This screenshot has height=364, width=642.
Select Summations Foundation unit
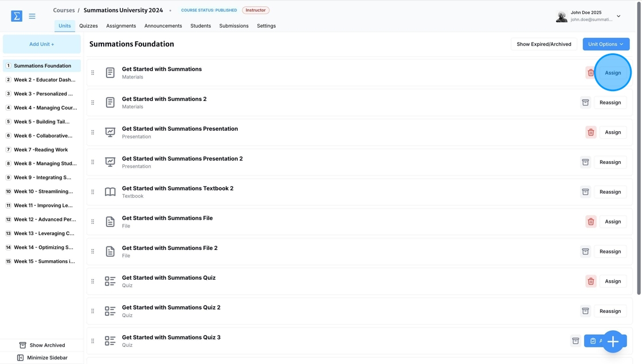(42, 65)
